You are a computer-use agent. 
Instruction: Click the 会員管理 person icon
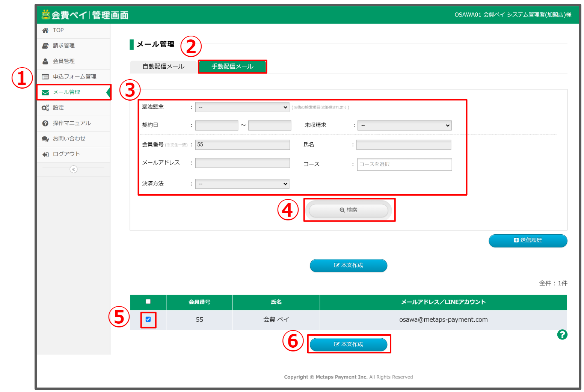click(x=45, y=61)
